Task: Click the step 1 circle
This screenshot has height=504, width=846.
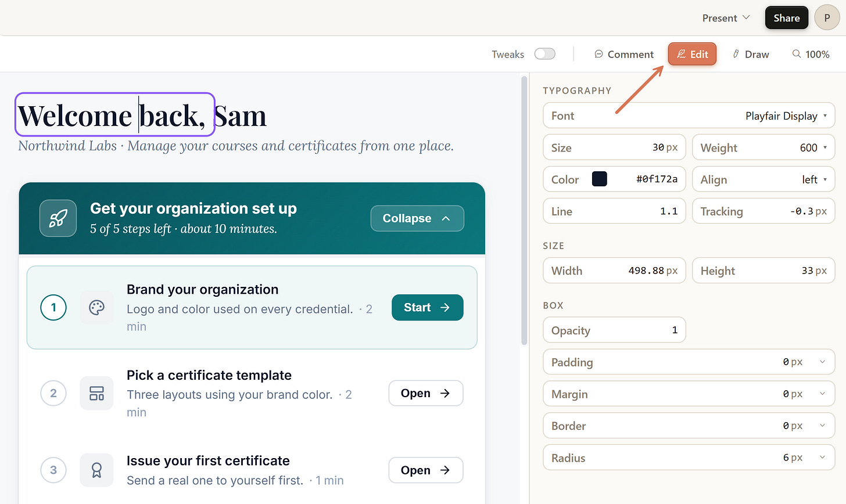Action: click(x=53, y=308)
